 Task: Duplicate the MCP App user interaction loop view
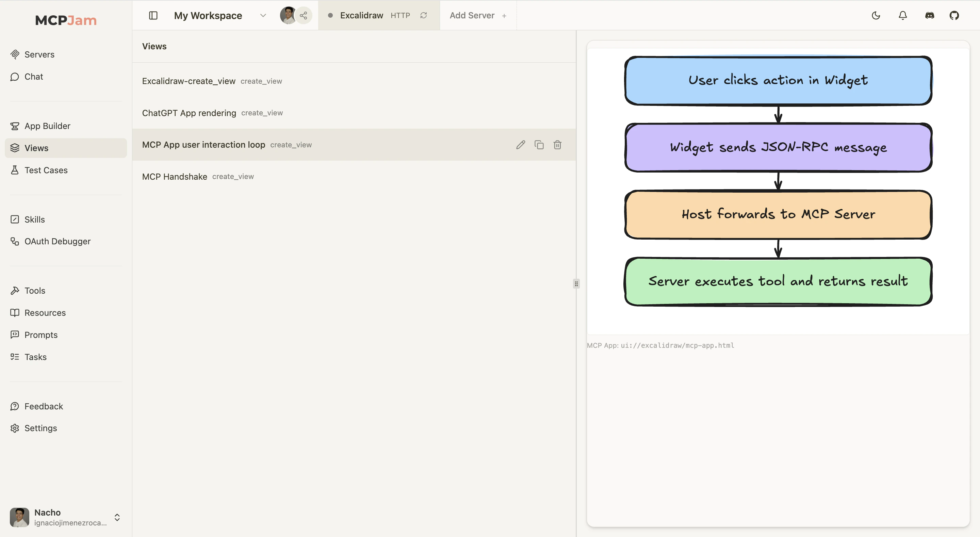coord(539,145)
